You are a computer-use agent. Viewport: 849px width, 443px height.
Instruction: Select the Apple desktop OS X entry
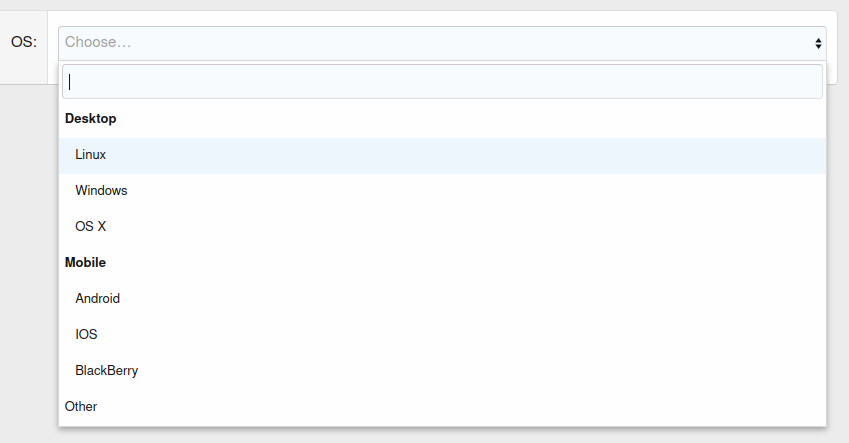pos(91,227)
